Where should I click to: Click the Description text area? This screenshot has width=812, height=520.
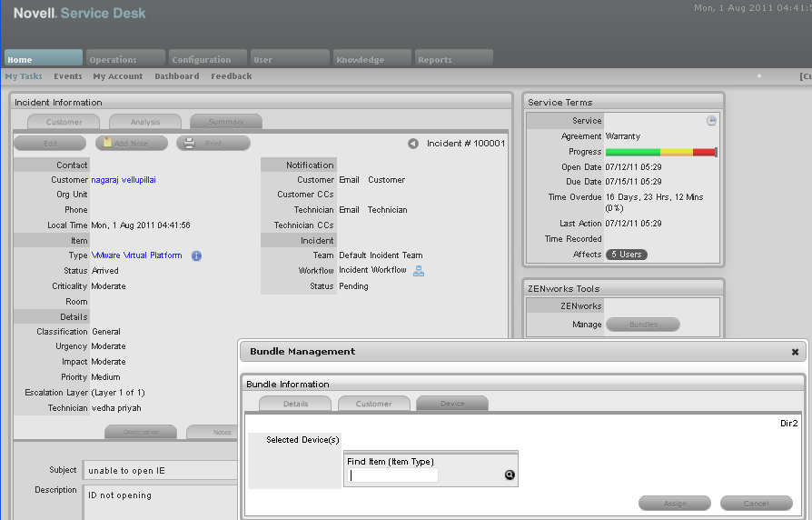pyautogui.click(x=160, y=502)
